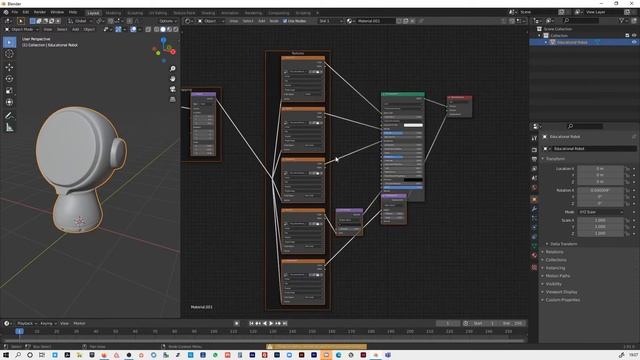Screen dimensions: 640x360
Task: Click the Marker menu in timeline
Action: [x=79, y=323]
